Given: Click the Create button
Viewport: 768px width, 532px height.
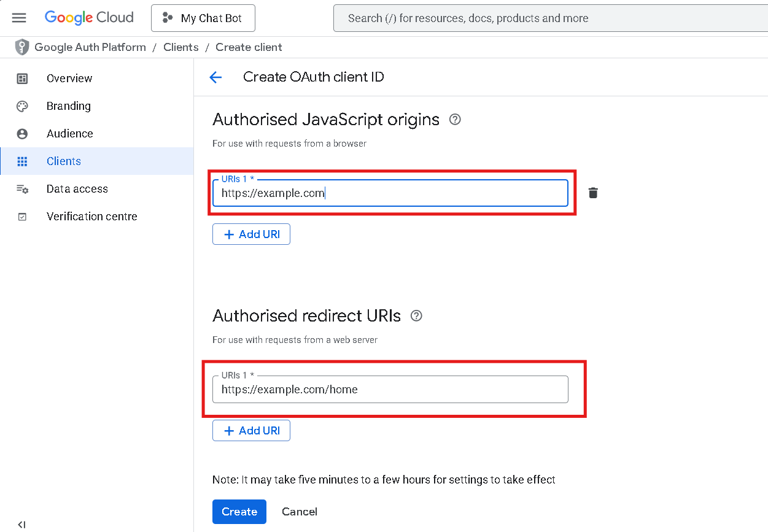Looking at the screenshot, I should click(239, 512).
